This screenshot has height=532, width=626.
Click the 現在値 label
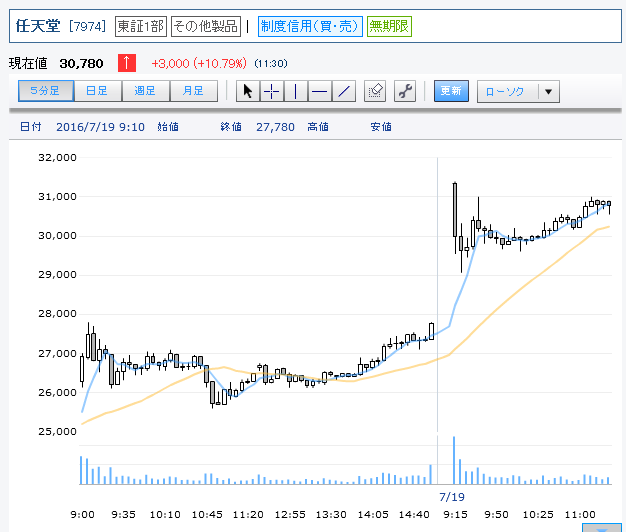pyautogui.click(x=28, y=63)
